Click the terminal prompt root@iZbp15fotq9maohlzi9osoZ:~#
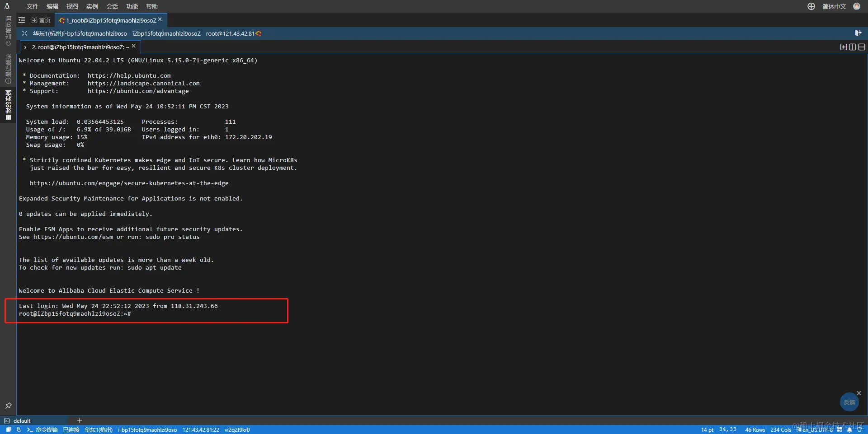 (x=75, y=314)
